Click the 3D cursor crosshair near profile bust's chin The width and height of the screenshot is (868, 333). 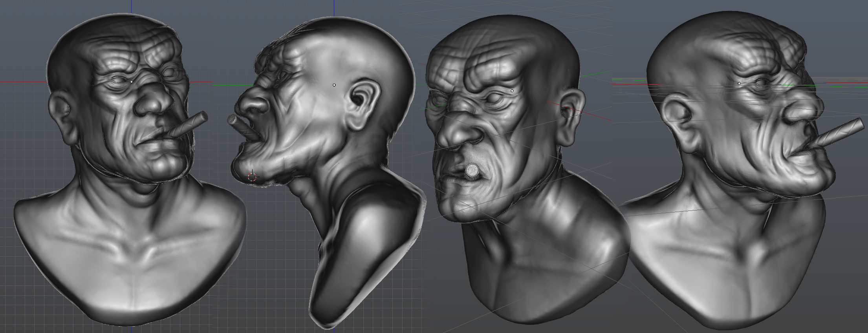click(x=252, y=177)
